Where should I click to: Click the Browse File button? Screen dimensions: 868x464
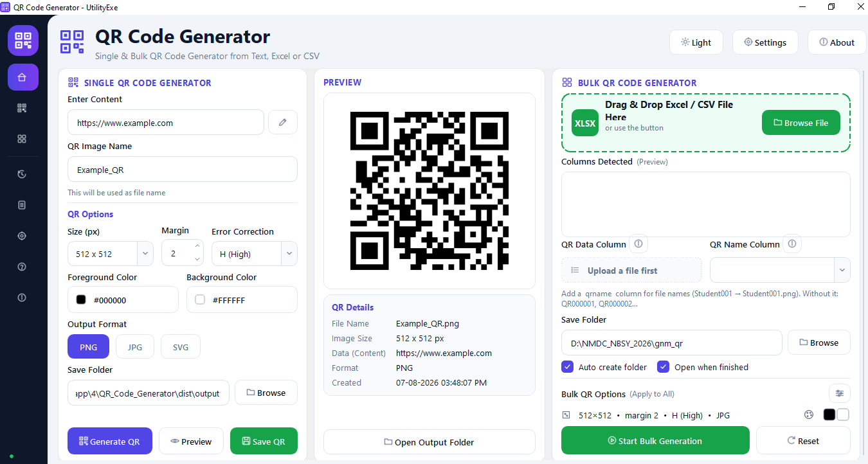(x=800, y=123)
